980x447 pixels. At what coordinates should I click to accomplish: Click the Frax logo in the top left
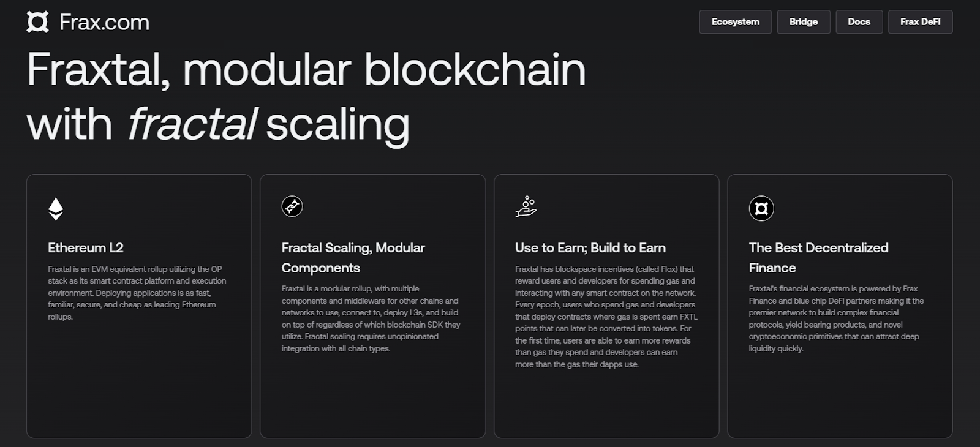37,21
